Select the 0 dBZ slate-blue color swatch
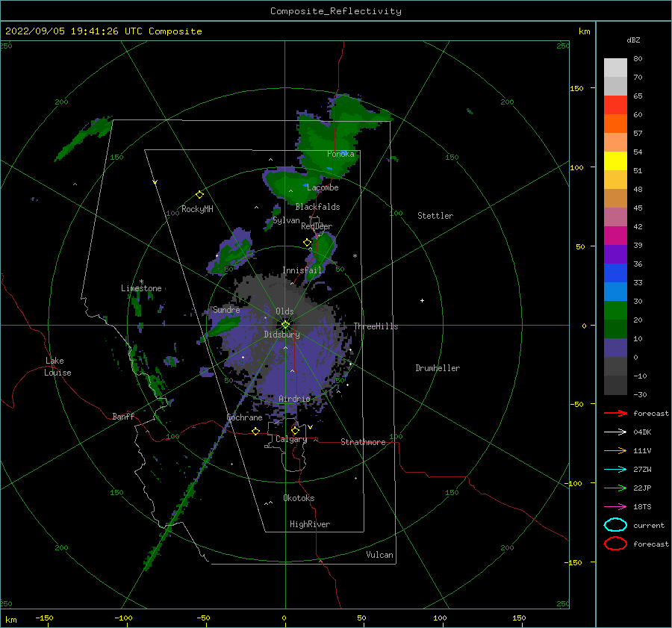The height and width of the screenshot is (628, 672). click(x=615, y=347)
